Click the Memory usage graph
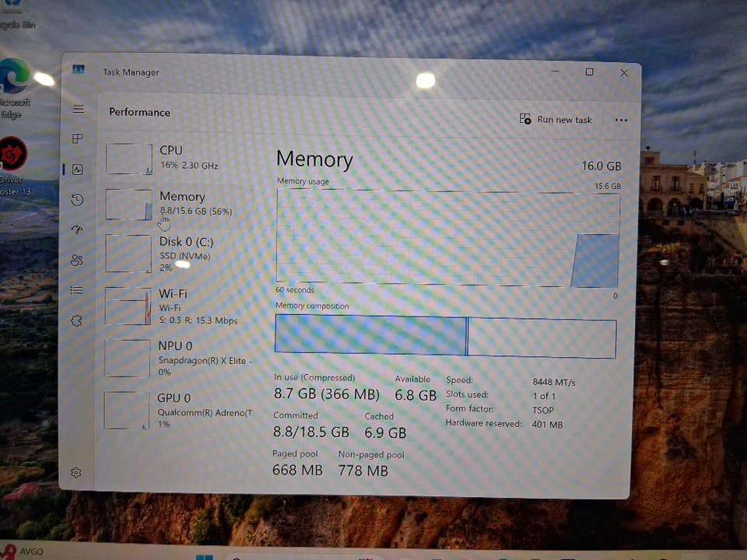747x560 pixels. [447, 238]
